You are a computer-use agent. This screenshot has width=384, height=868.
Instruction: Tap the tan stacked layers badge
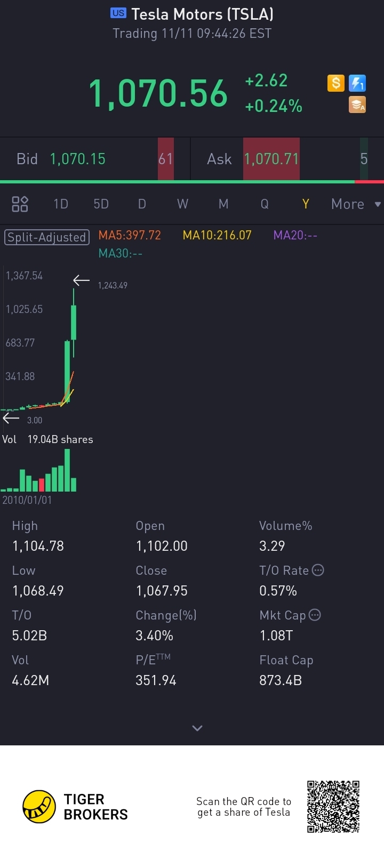357,105
